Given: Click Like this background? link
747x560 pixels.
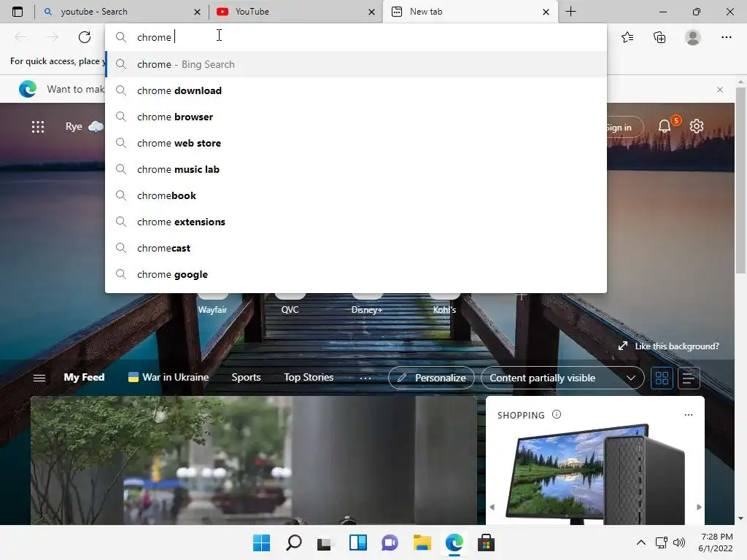Looking at the screenshot, I should tap(668, 346).
